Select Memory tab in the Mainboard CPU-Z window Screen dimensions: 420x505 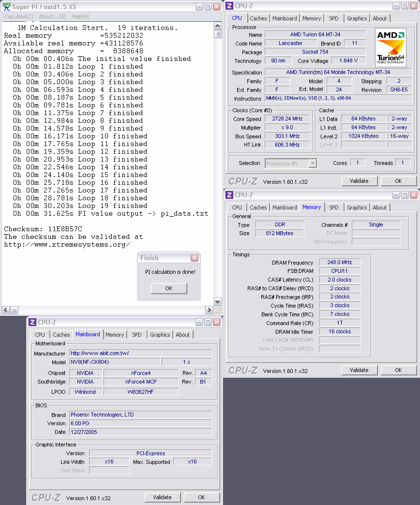[115, 335]
